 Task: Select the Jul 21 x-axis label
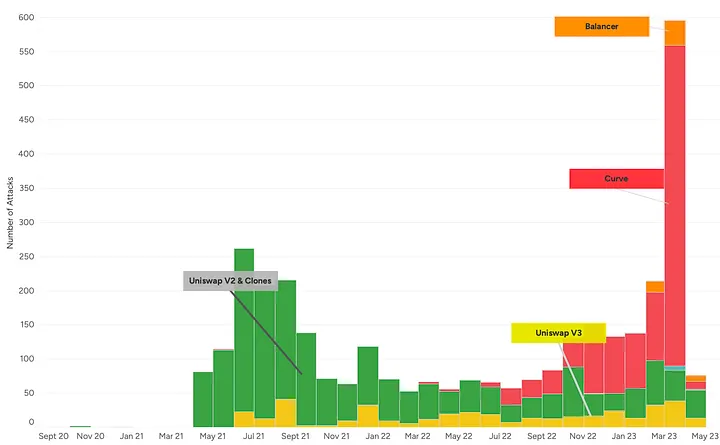coord(254,436)
